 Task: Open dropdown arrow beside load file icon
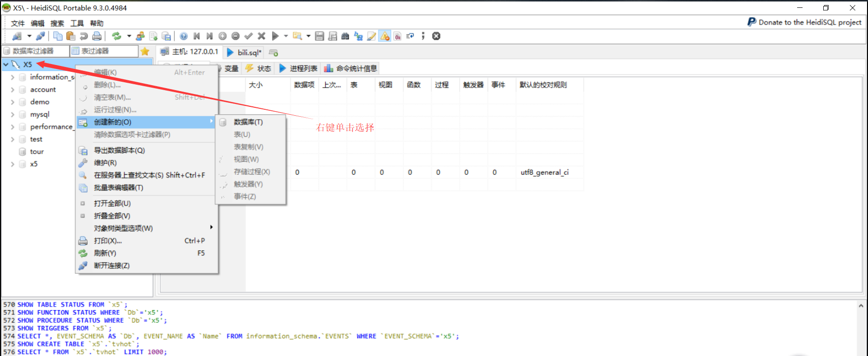[309, 36]
